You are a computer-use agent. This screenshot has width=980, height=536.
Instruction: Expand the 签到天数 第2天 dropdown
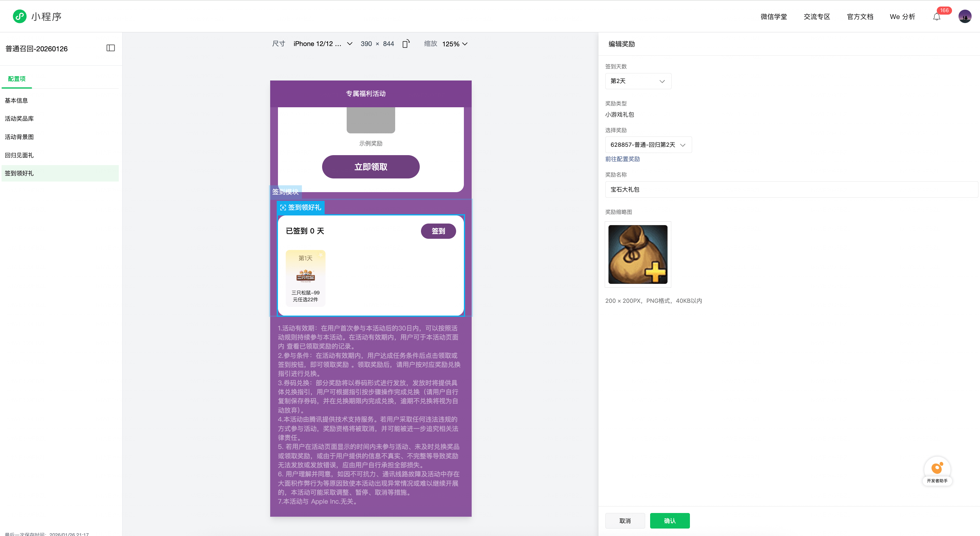(638, 81)
